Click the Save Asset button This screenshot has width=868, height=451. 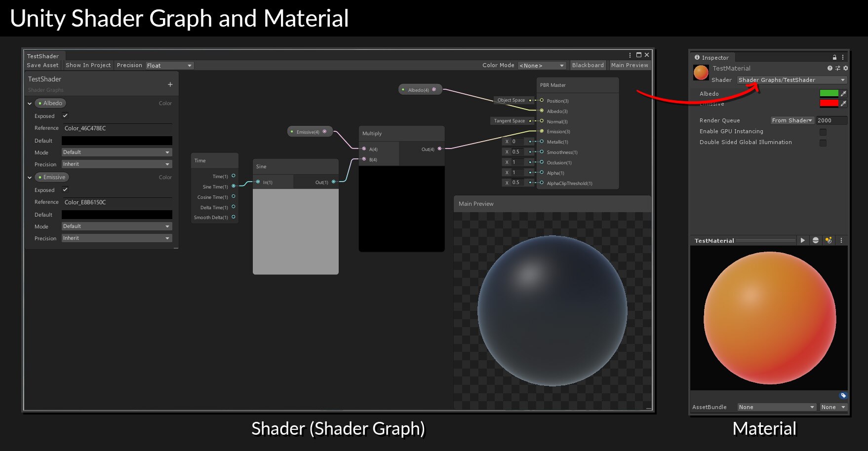[42, 65]
